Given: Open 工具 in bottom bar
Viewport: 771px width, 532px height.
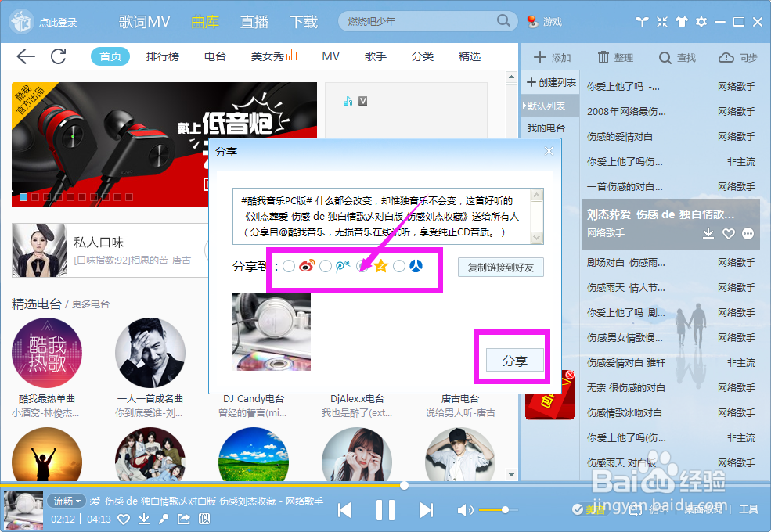Looking at the screenshot, I should click(748, 510).
